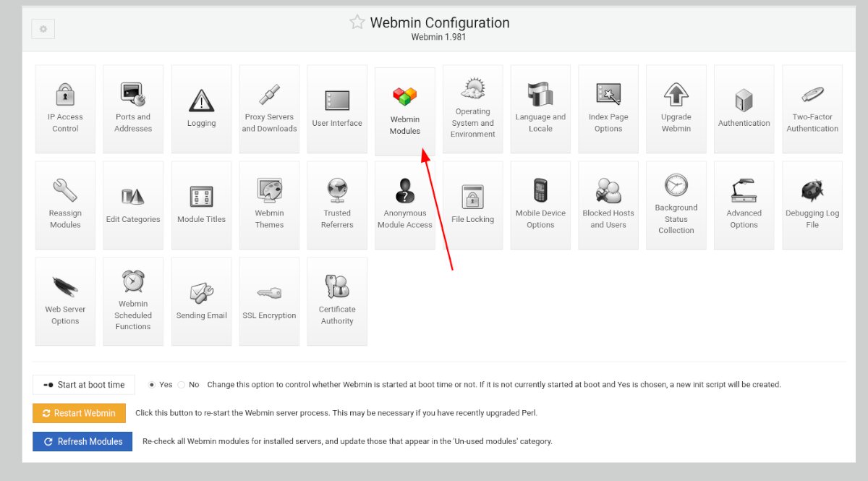The image size is (868, 481).
Task: Favorite Webmin Configuration with the star
Action: (x=357, y=22)
